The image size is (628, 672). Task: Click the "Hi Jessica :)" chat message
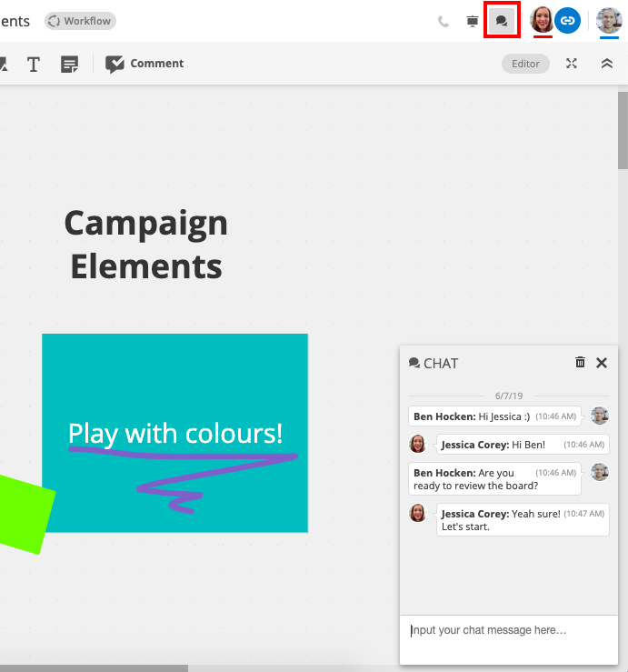point(494,416)
